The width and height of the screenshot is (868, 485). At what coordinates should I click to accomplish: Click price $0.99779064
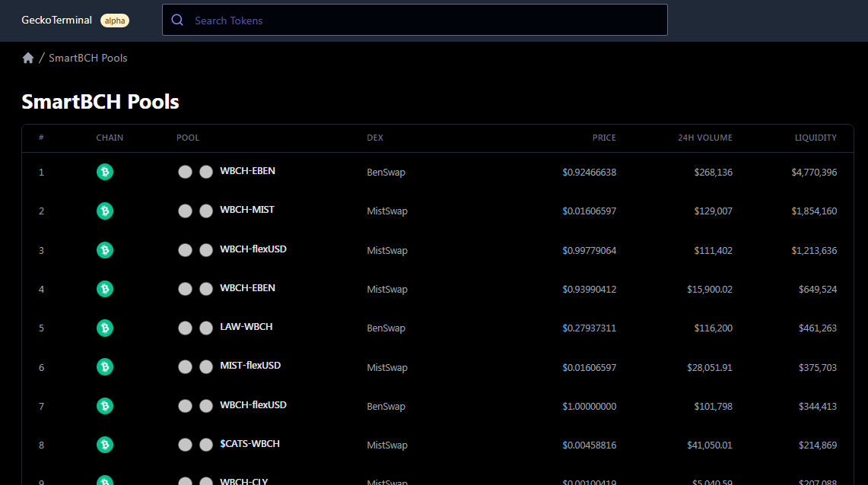pyautogui.click(x=589, y=250)
